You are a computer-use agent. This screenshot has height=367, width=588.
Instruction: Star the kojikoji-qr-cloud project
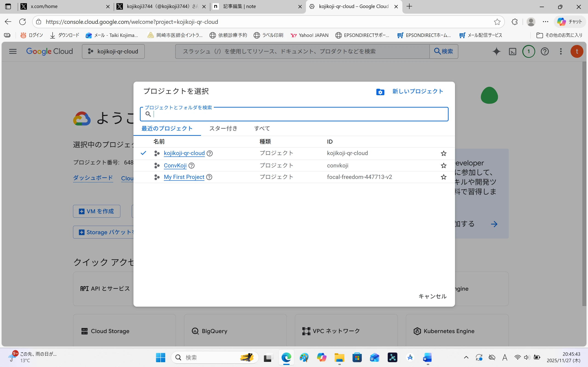[444, 153]
